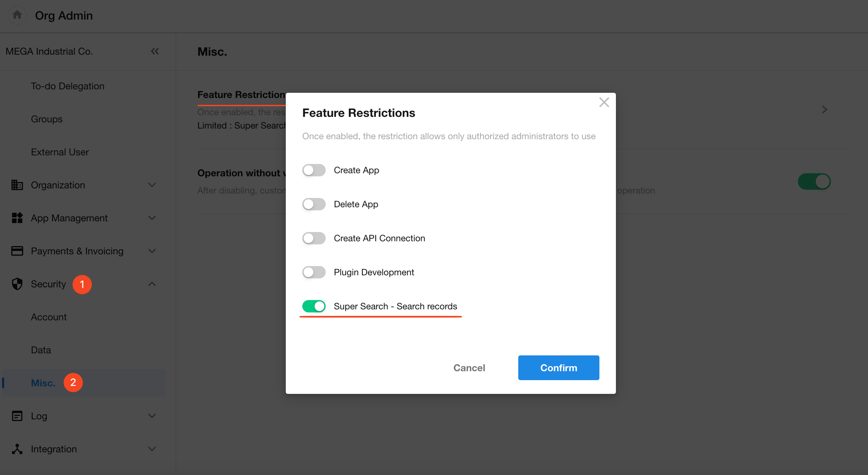Click the Log list icon
This screenshot has width=868, height=475.
tap(17, 416)
